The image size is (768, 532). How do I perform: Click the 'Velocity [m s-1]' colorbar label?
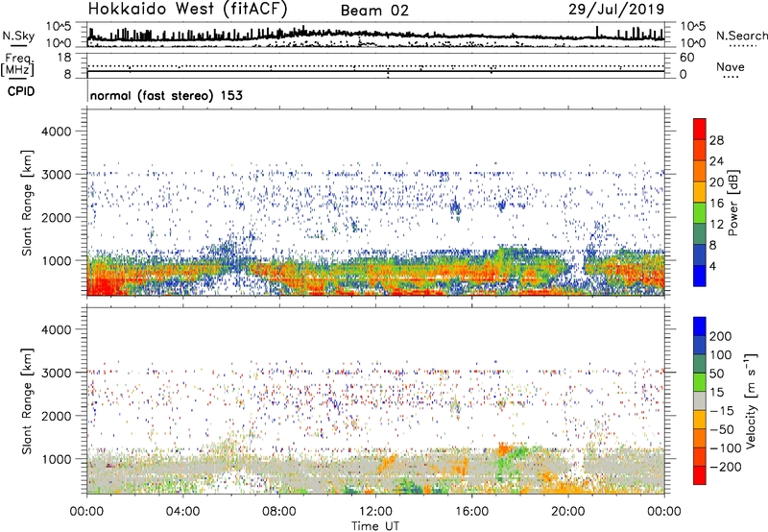[x=751, y=400]
